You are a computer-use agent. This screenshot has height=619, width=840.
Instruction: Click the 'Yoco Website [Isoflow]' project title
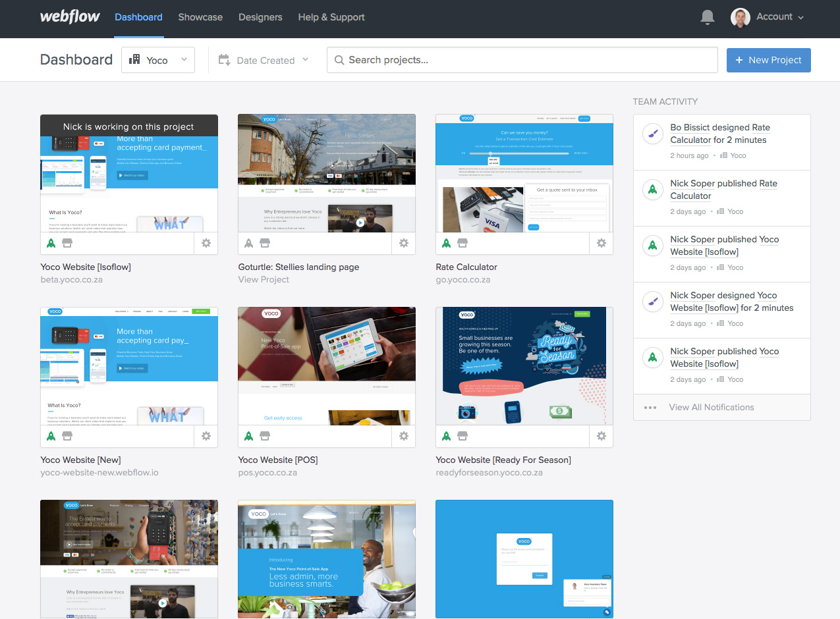[86, 267]
